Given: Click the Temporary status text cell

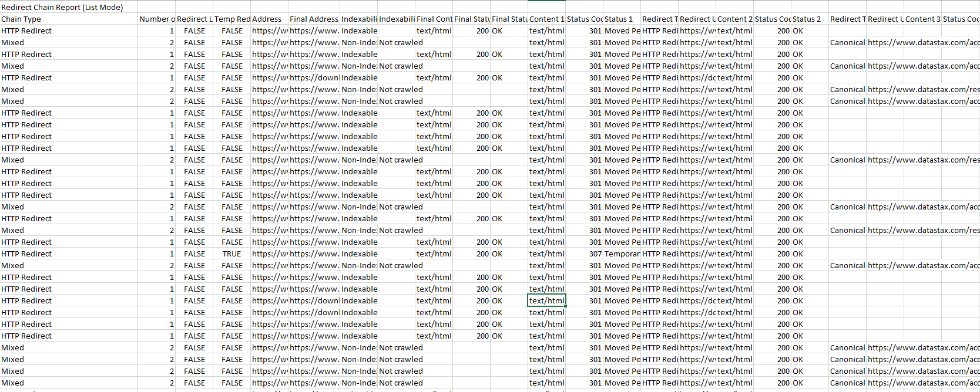Looking at the screenshot, I should pyautogui.click(x=622, y=254).
